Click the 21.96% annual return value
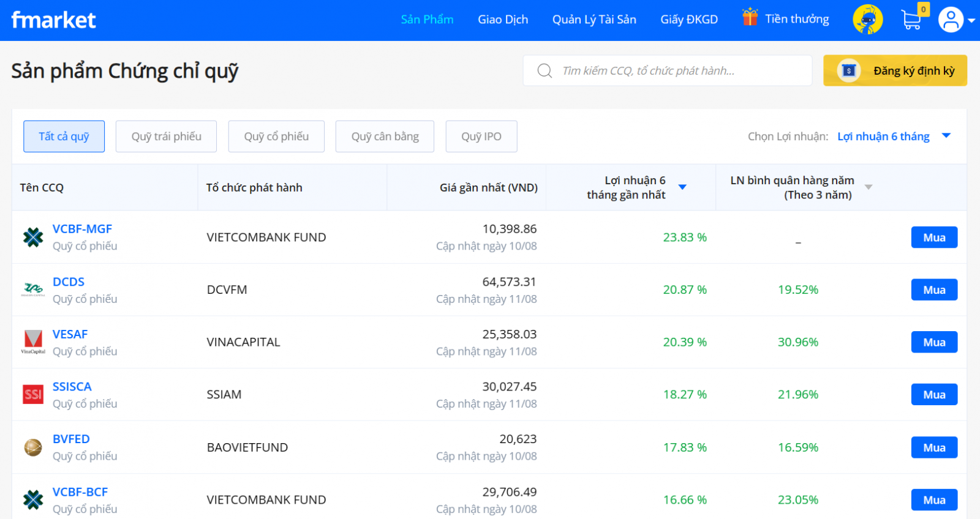 (798, 395)
